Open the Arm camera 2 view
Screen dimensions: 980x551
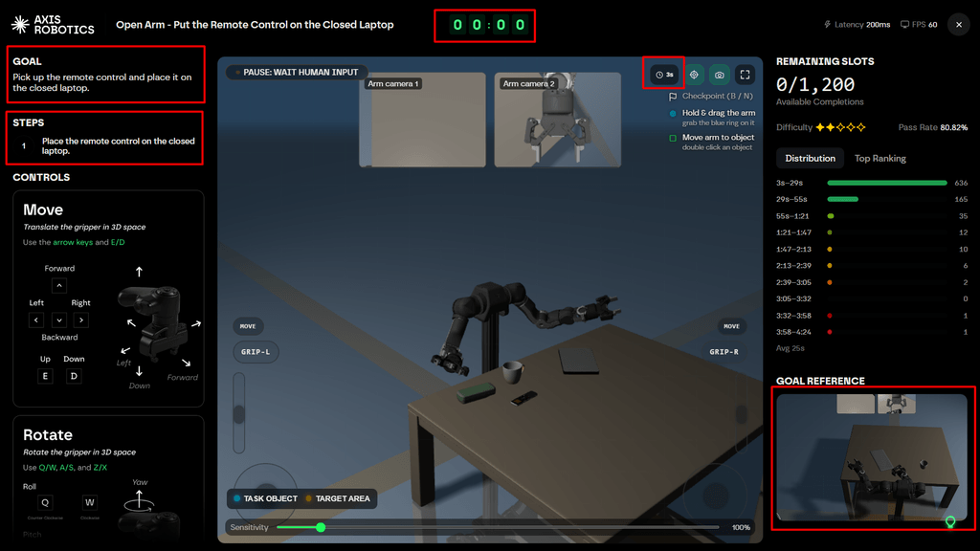point(558,120)
